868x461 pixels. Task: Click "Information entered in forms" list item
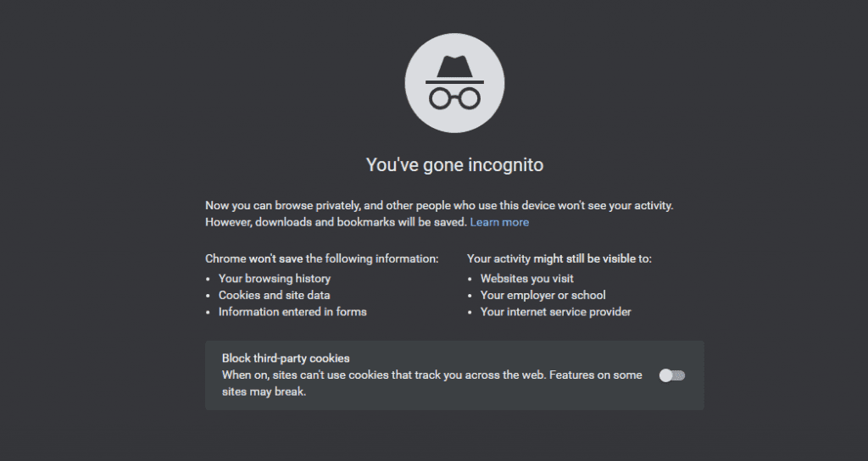point(292,312)
